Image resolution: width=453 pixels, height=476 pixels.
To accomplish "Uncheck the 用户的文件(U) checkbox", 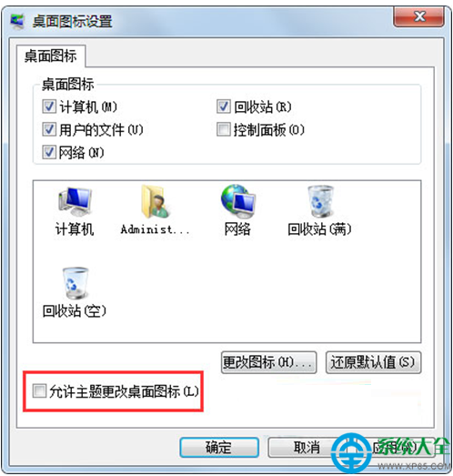I will (49, 129).
